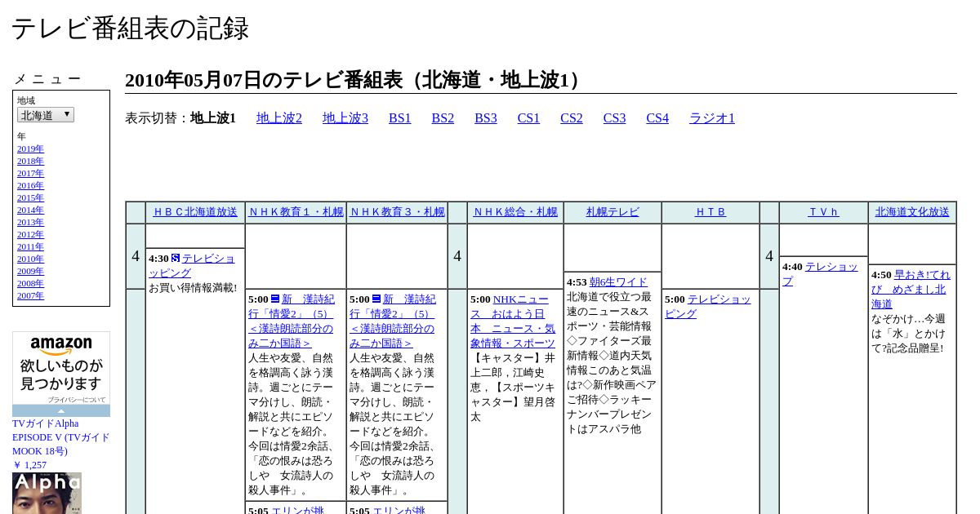Open 北海道文化放送 channel header link
Viewport: 980px width, 514px height.
click(x=912, y=212)
